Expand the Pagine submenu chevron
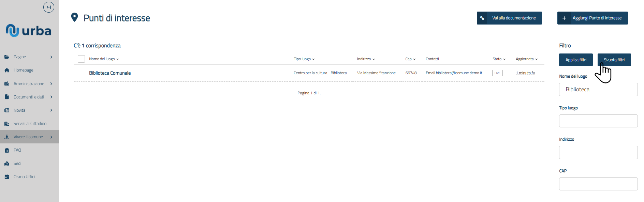This screenshot has width=644, height=202. [x=51, y=57]
